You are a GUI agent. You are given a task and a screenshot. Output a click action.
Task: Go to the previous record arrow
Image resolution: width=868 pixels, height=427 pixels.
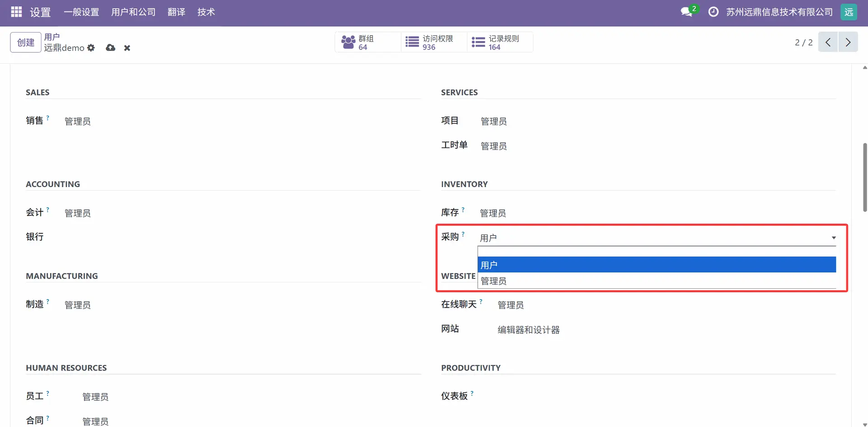828,42
